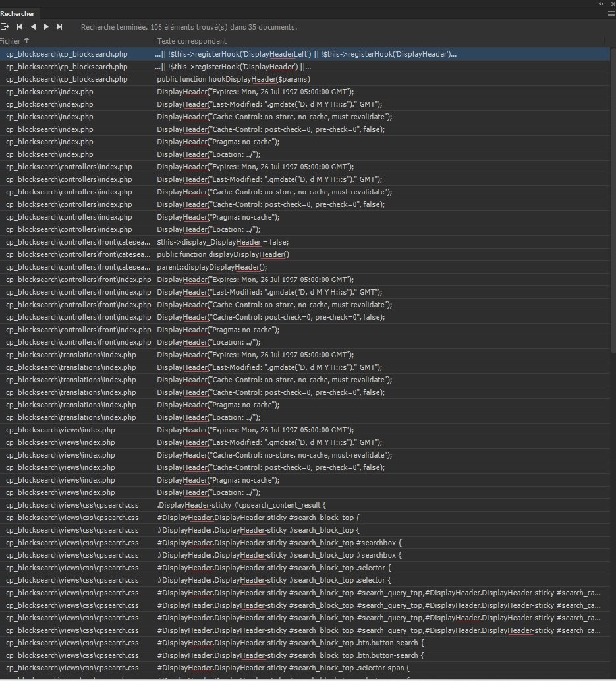This screenshot has width=616, height=681.
Task: Select cp_blocksearch\views\index.php 'Expires' result
Action: click(x=305, y=430)
